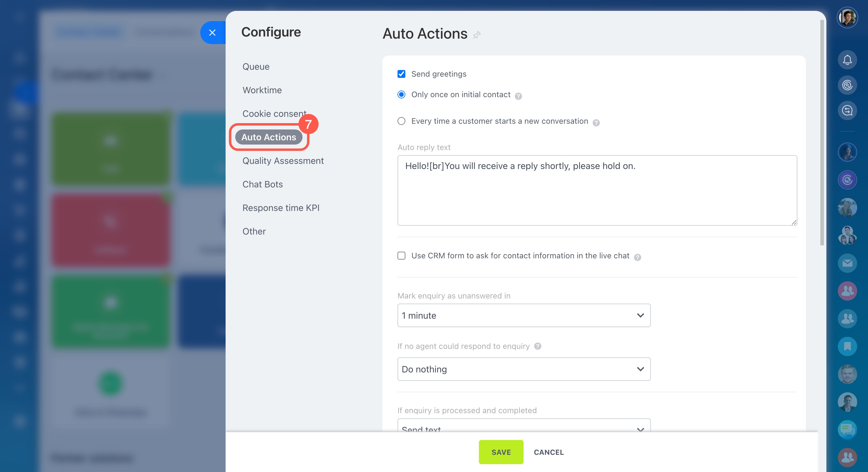Image resolution: width=868 pixels, height=472 pixels.
Task: Open the green chat bubbles icon in sidebar
Action: tap(847, 429)
